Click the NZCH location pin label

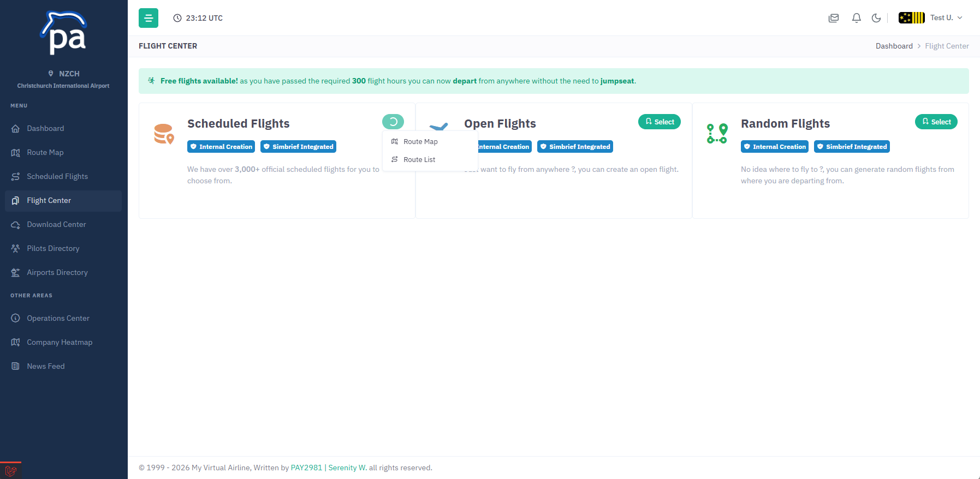click(x=64, y=74)
